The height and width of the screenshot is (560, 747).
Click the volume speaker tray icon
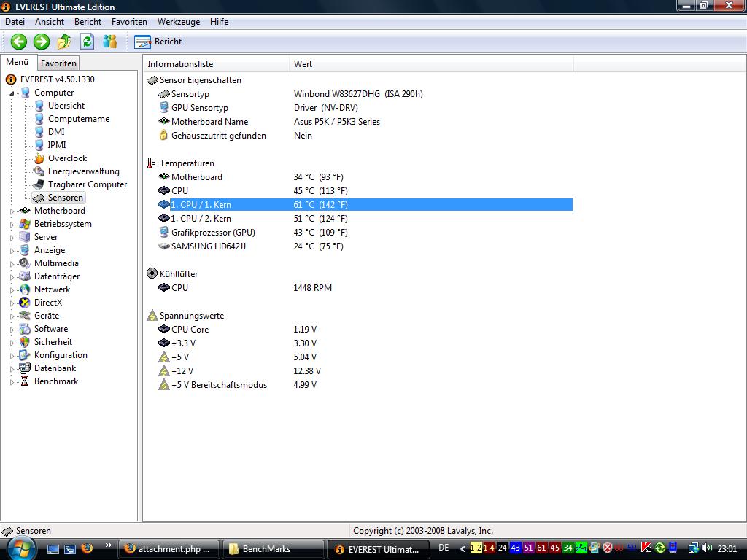tap(707, 548)
